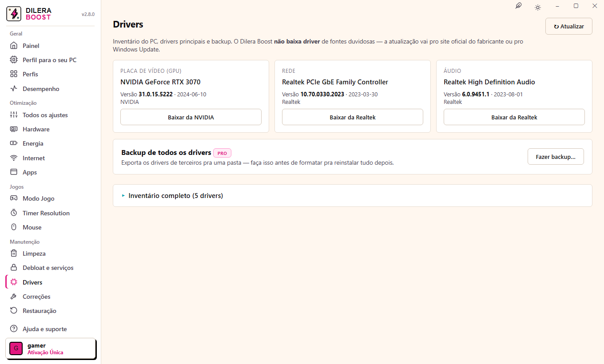Click Baixar da Realtek in the Rede card

353,117
